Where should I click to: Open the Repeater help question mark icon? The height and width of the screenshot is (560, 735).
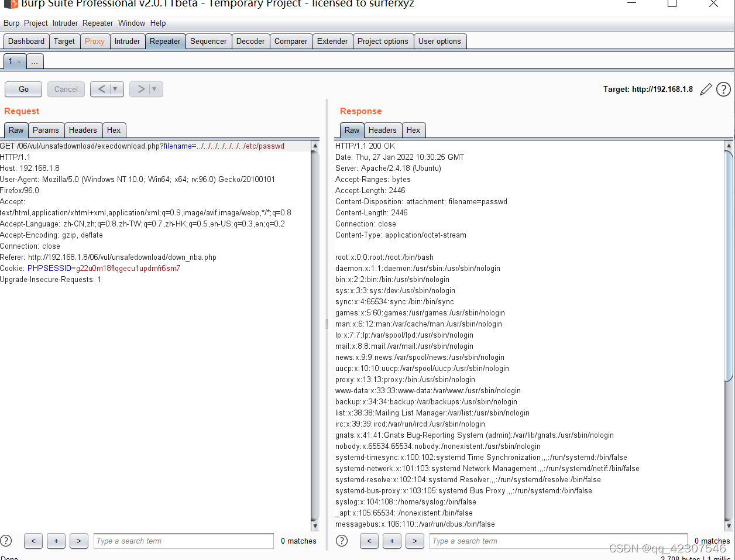[x=724, y=89]
